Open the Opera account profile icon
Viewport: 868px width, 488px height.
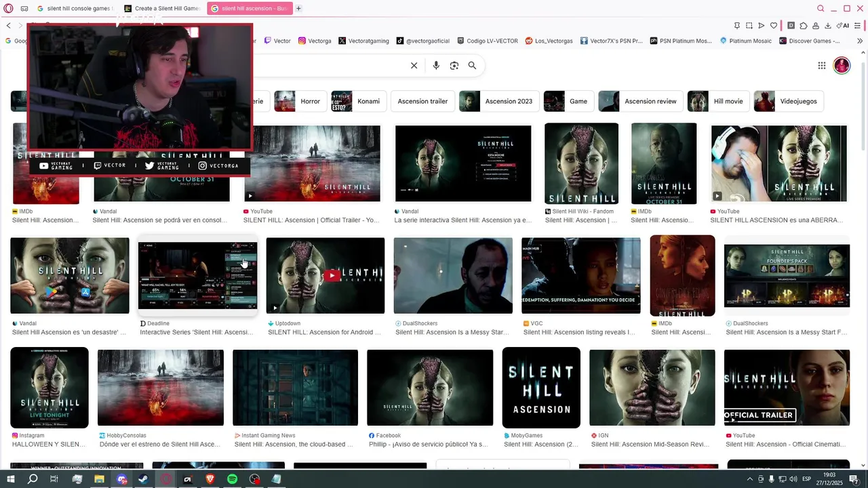(816, 26)
